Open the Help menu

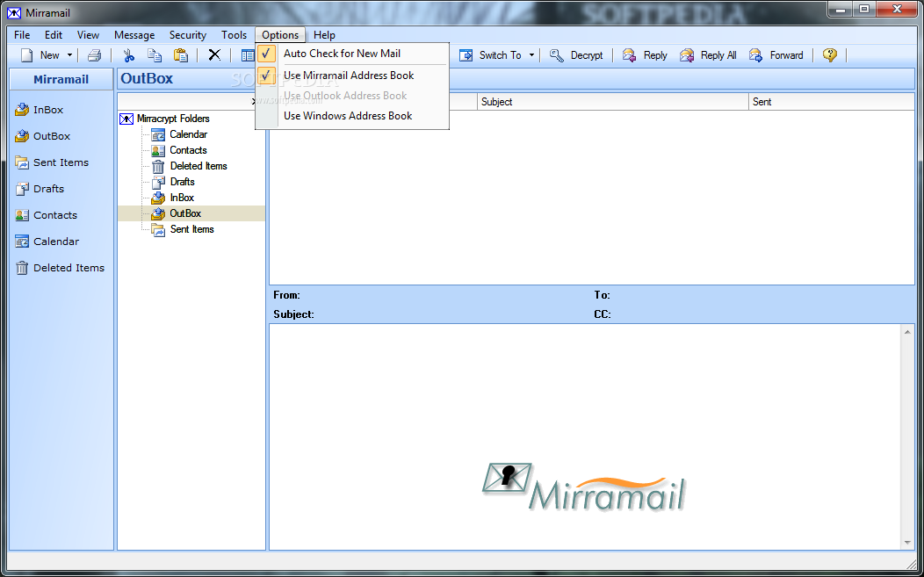click(x=324, y=35)
